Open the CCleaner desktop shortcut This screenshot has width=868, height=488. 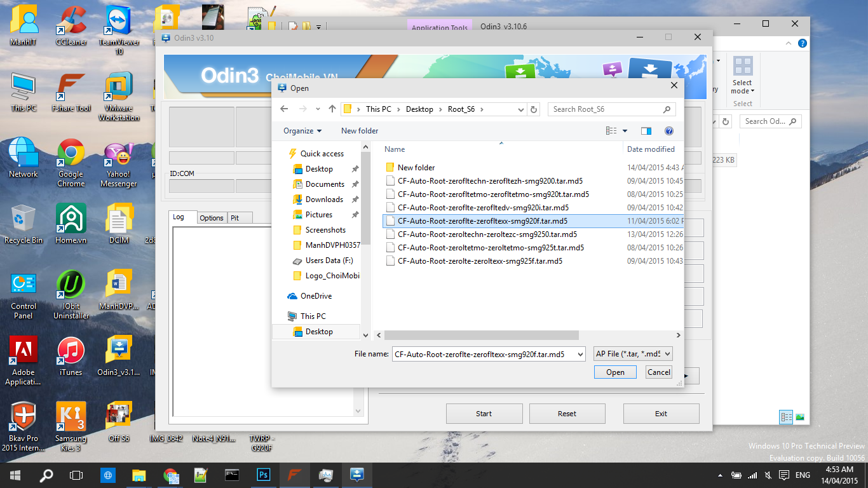(71, 27)
